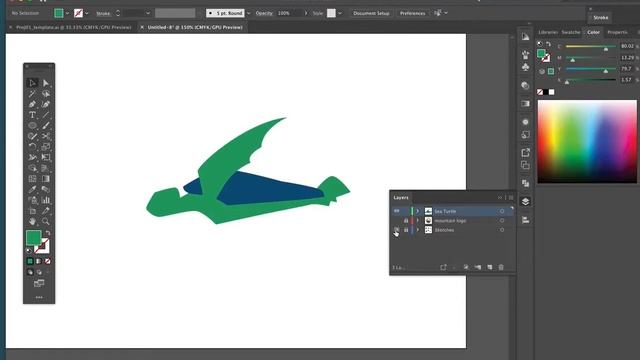Select the Lasso tool
Image resolution: width=640 pixels, height=360 pixels.
pyautogui.click(x=46, y=93)
